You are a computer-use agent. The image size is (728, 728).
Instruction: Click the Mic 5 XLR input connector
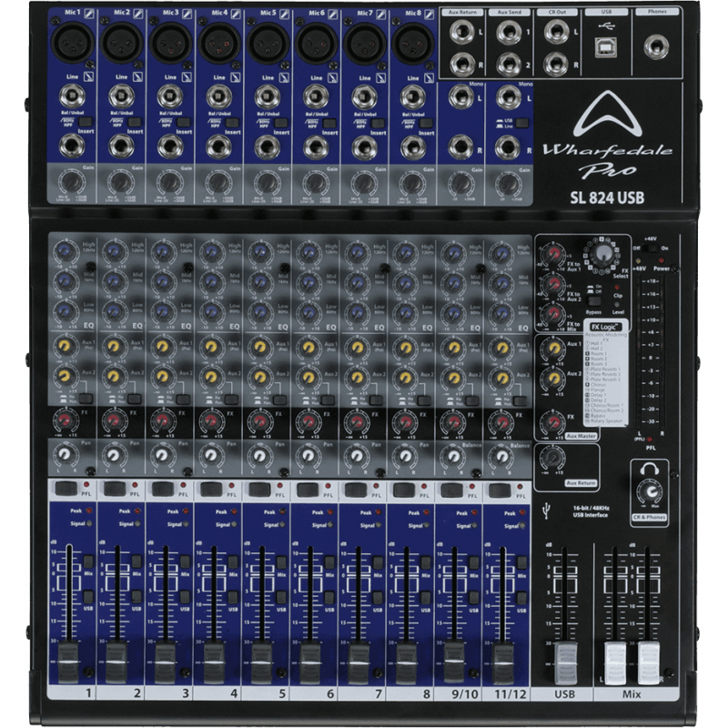(x=268, y=43)
